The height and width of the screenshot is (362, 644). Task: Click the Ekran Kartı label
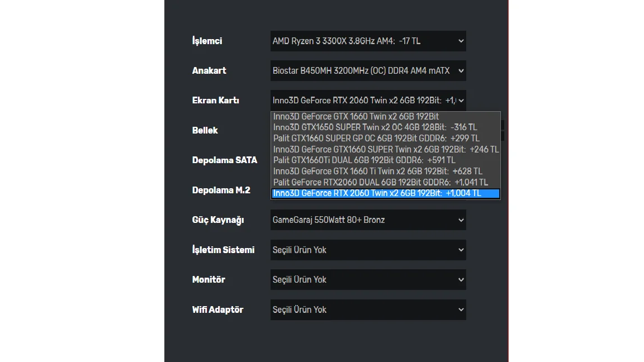click(216, 101)
